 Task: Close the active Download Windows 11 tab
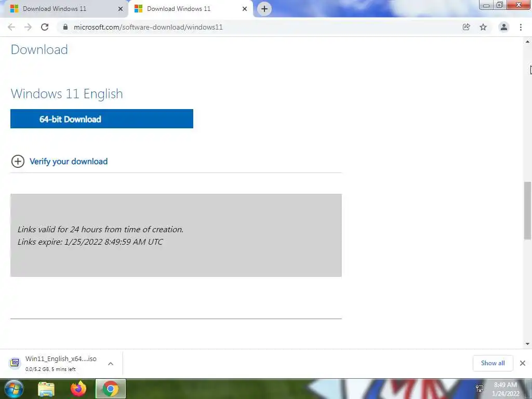[245, 9]
